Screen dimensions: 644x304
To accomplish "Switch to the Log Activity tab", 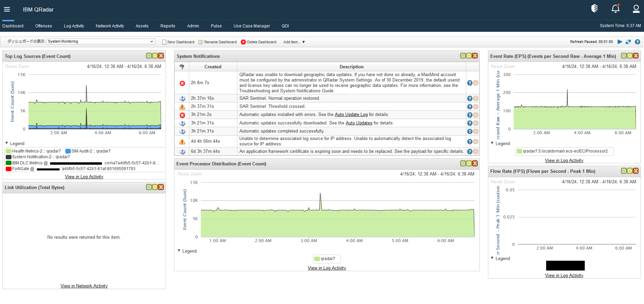I will pos(74,26).
